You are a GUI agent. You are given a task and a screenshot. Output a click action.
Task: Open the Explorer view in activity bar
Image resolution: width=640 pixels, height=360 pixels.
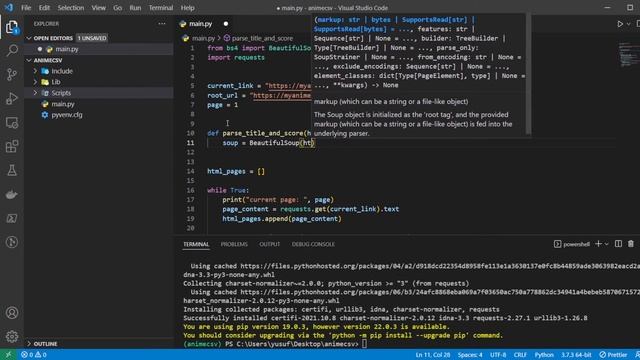[x=12, y=28]
